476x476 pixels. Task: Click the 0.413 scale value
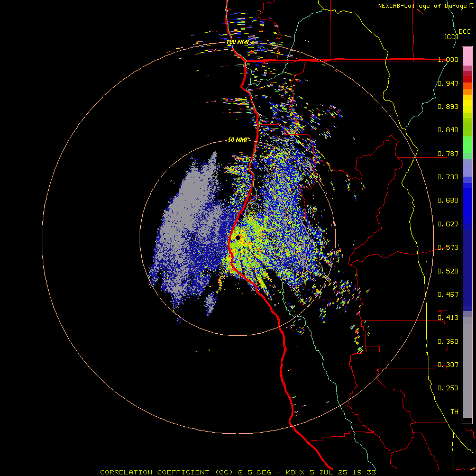click(448, 317)
